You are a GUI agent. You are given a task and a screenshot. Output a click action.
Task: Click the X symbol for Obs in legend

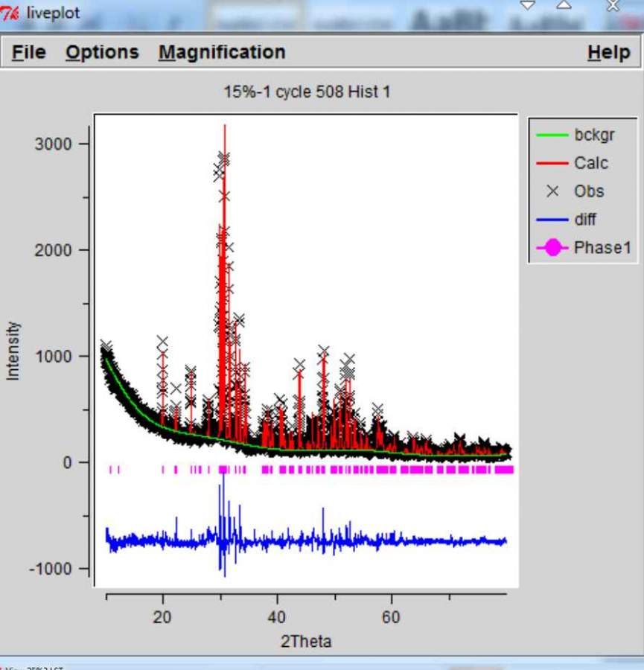pyautogui.click(x=552, y=191)
